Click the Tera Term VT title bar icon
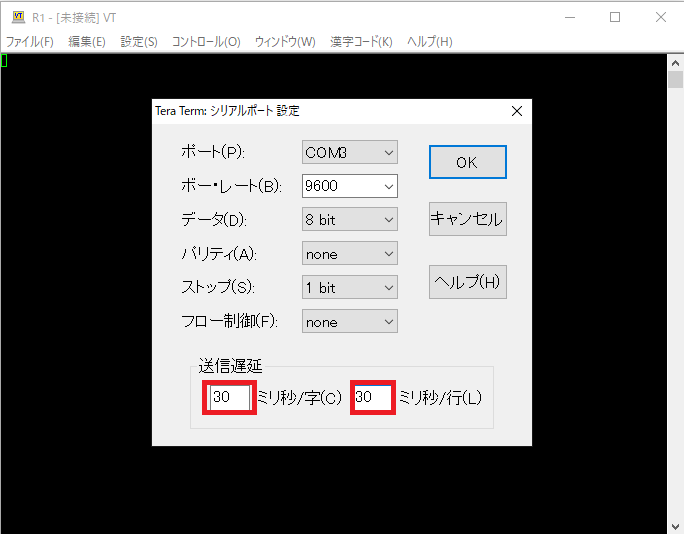 coord(18,17)
